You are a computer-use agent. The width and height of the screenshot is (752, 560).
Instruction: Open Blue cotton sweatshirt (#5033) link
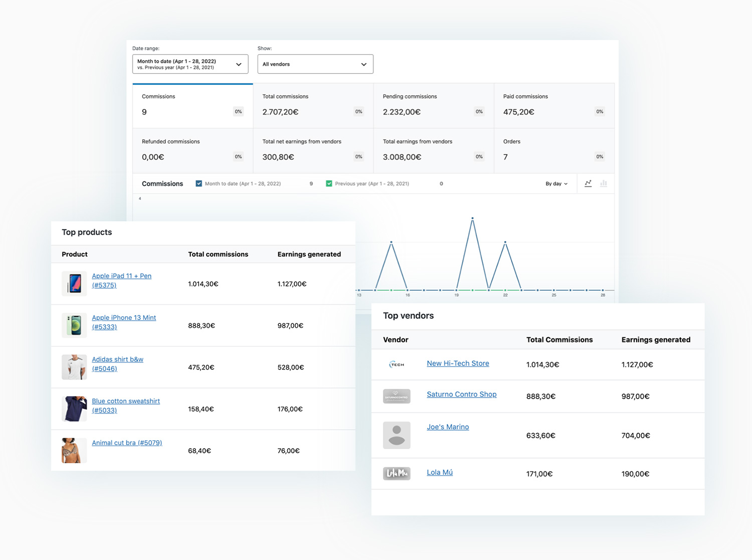[126, 405]
